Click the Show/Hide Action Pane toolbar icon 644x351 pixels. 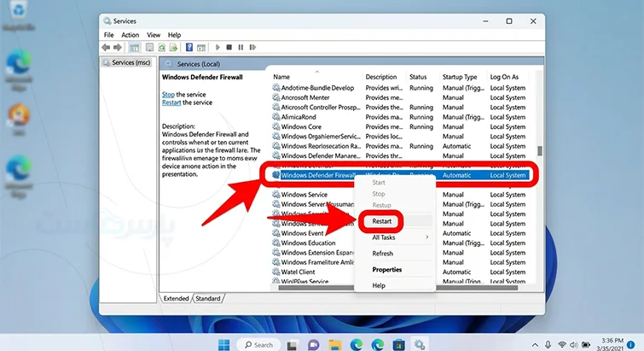click(x=201, y=48)
